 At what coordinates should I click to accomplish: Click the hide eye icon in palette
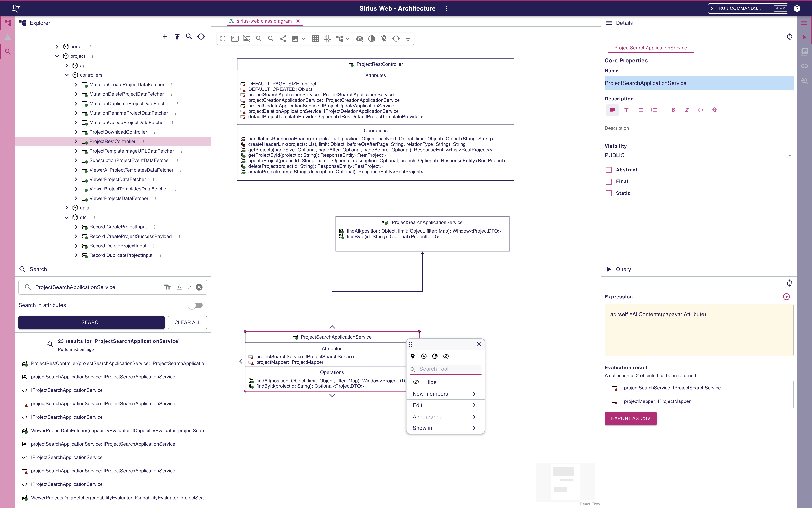[x=446, y=356]
